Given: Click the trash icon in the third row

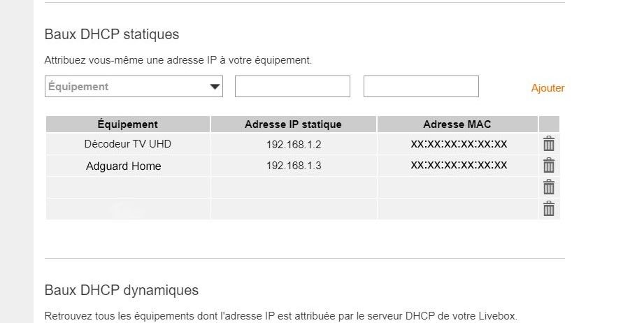Looking at the screenshot, I should (x=549, y=187).
